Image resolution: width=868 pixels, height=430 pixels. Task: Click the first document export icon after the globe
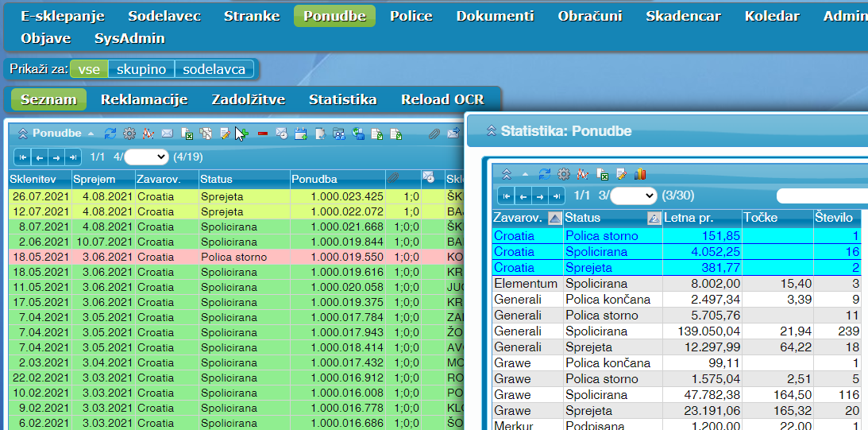tap(377, 133)
